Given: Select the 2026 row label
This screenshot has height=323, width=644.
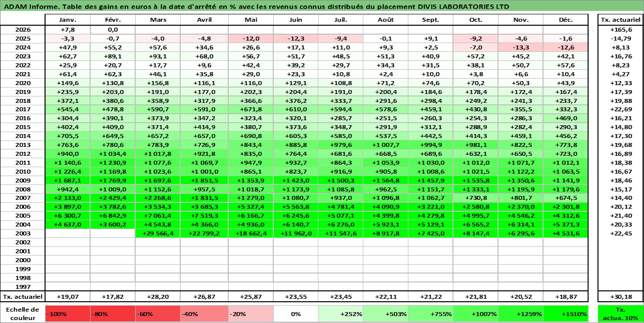Looking at the screenshot, I should click(23, 30).
